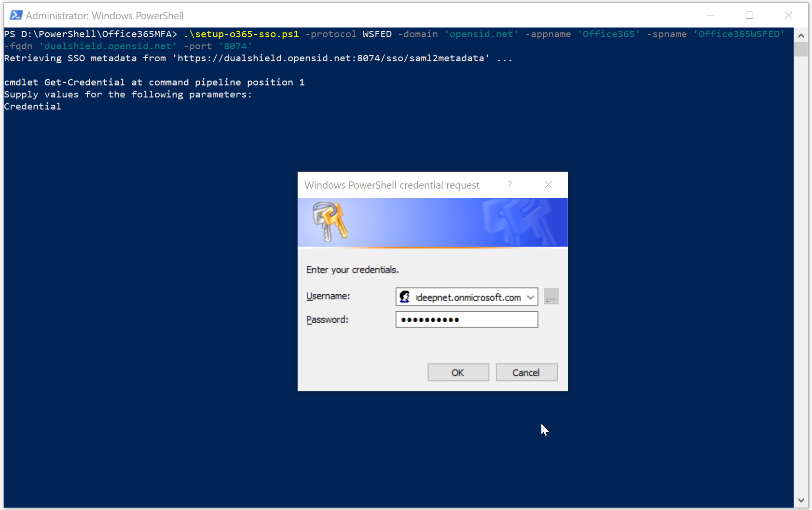812x510 pixels.
Task: Click the browse ellipsis button beside Username
Action: tap(551, 297)
